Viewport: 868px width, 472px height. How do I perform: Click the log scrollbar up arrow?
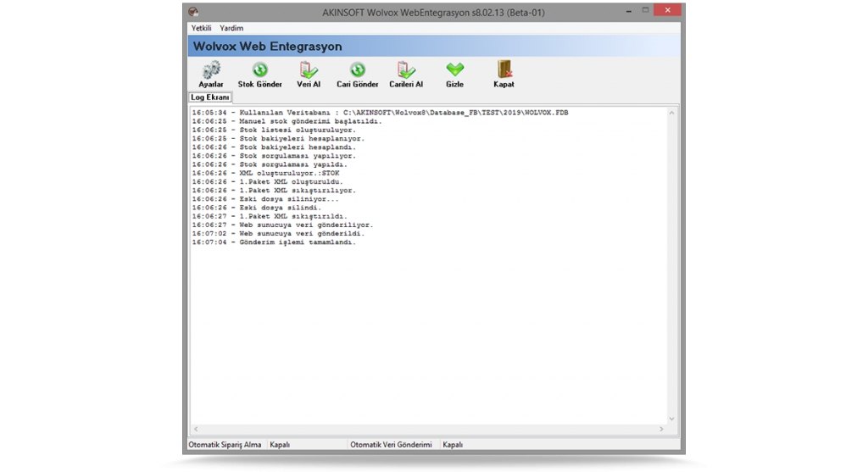[671, 113]
